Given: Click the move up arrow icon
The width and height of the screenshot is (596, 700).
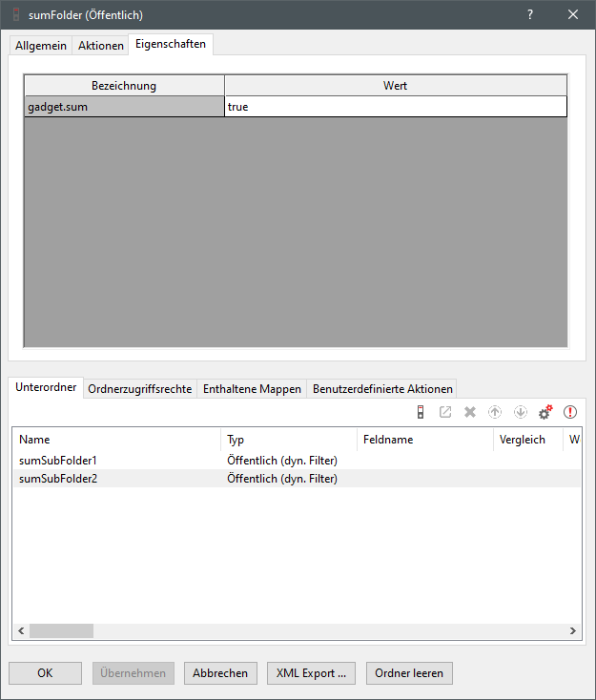Looking at the screenshot, I should click(x=495, y=412).
